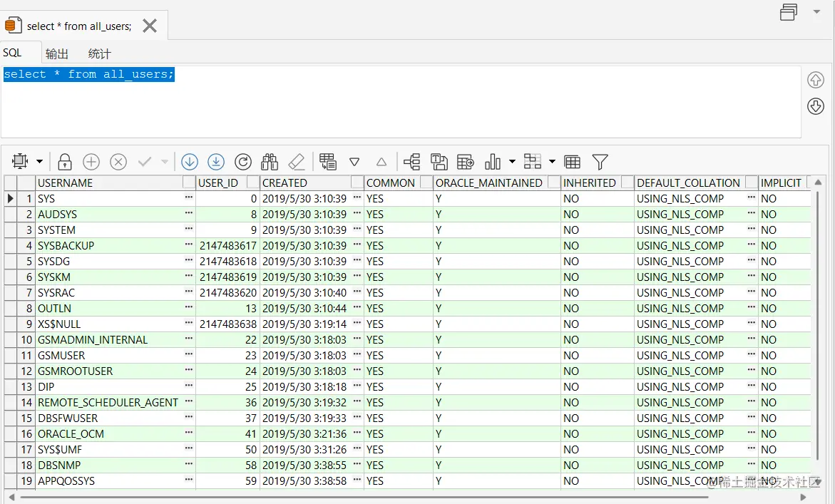This screenshot has width=835, height=504.
Task: Open dropdown arrow beside the select-cells icon
Action: tap(39, 161)
